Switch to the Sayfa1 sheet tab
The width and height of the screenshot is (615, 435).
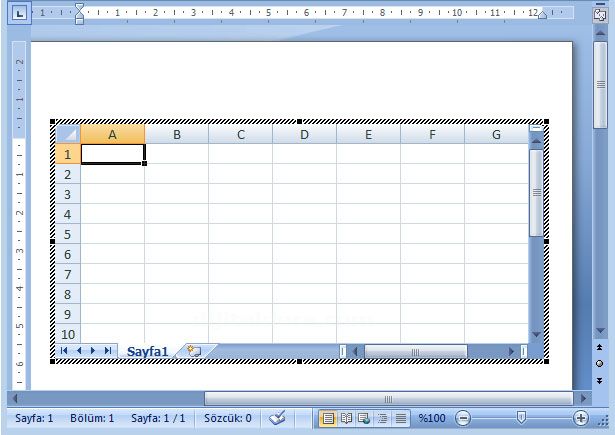coord(147,351)
